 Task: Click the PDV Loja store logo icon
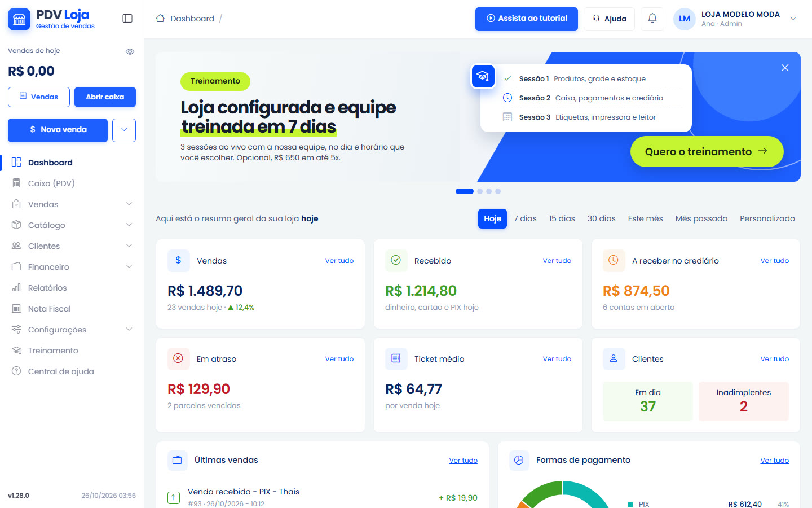[x=19, y=19]
